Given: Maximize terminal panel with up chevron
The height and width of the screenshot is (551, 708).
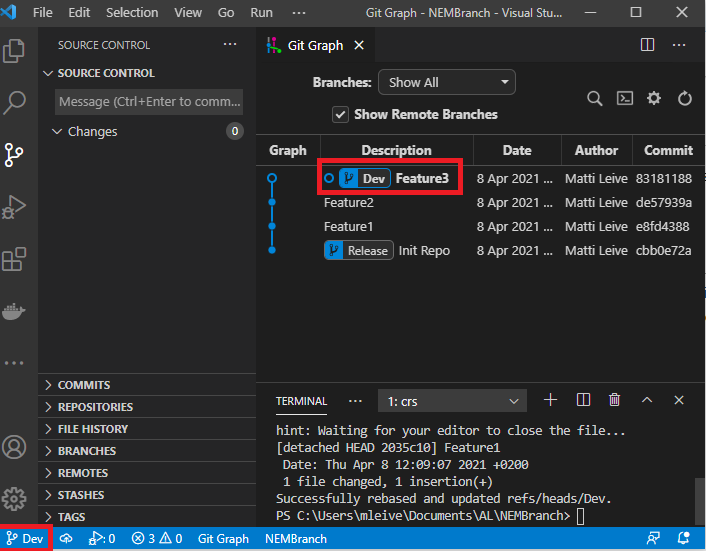Looking at the screenshot, I should point(647,400).
